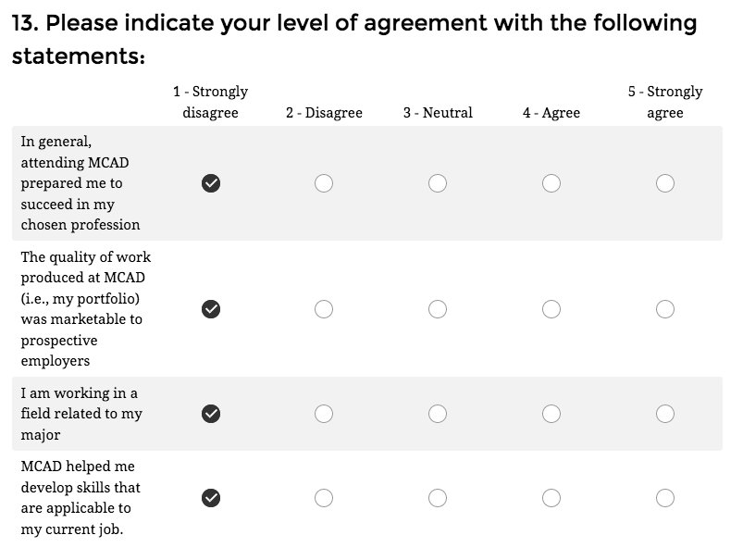Screen dimensions: 743x560
Task: Select 'Strongly agree' for MCAD helped develop skills
Action: pos(665,498)
